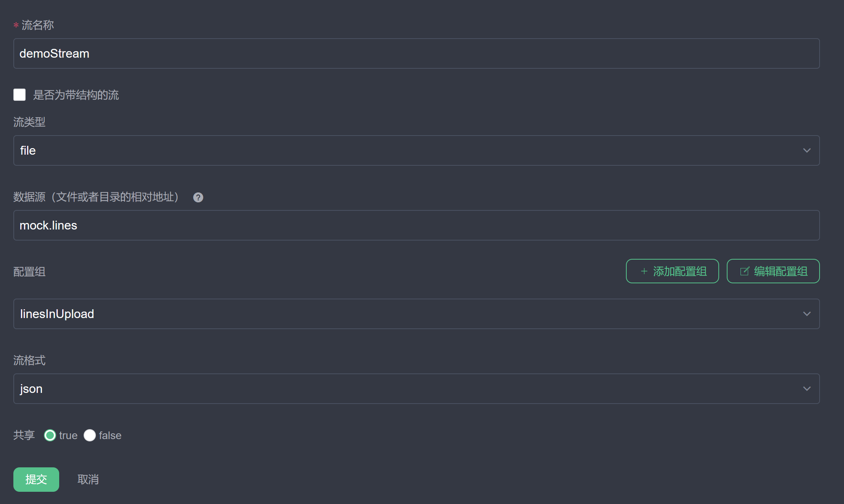This screenshot has width=844, height=504.
Task: Open the 流格式 dropdown showing json
Action: coord(416,389)
